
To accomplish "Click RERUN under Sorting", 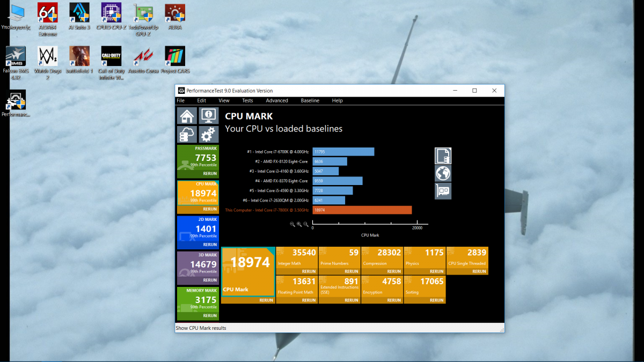I will point(437,300).
